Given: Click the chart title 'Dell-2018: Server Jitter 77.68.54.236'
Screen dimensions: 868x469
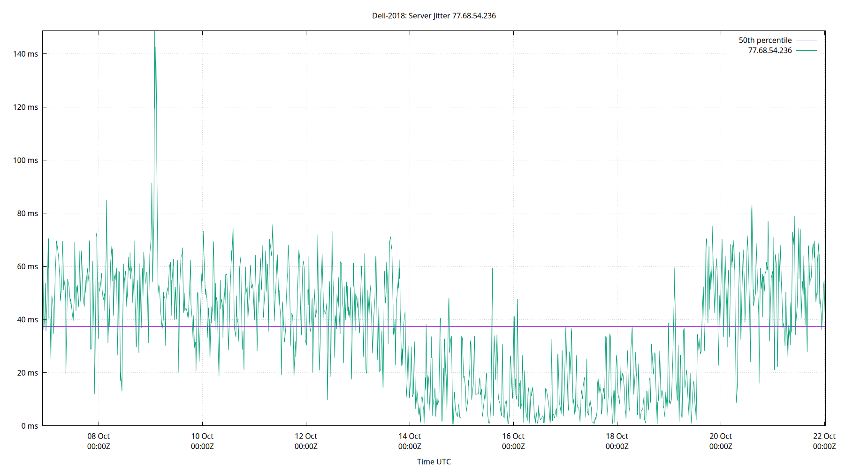Looking at the screenshot, I should point(434,15).
